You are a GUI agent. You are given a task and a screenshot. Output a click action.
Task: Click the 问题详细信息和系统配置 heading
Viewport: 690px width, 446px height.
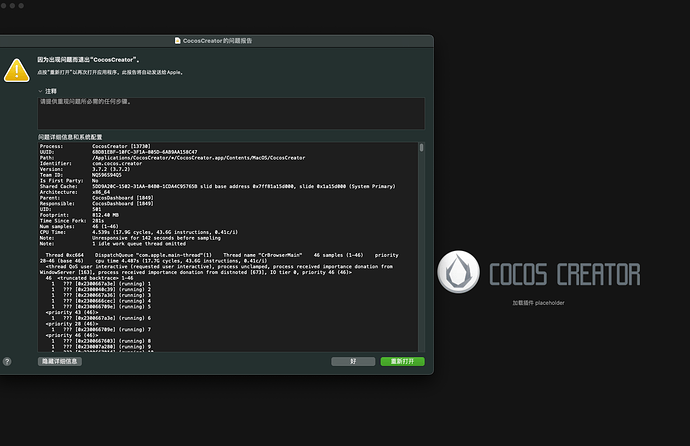pos(70,137)
